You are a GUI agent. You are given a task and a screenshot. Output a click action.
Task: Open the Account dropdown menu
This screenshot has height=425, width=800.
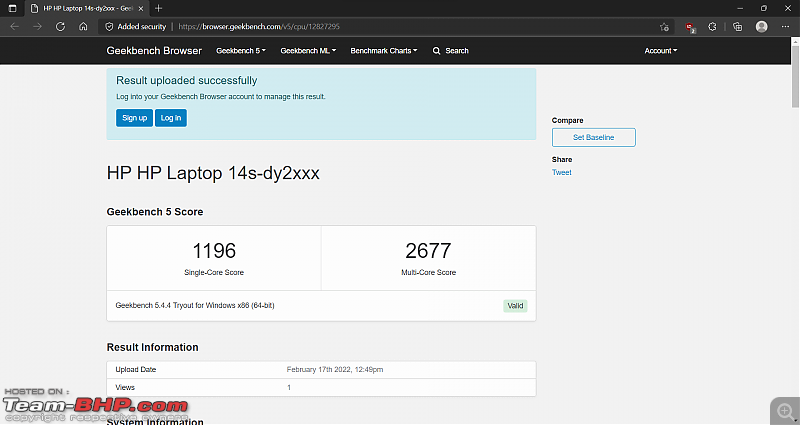(661, 51)
